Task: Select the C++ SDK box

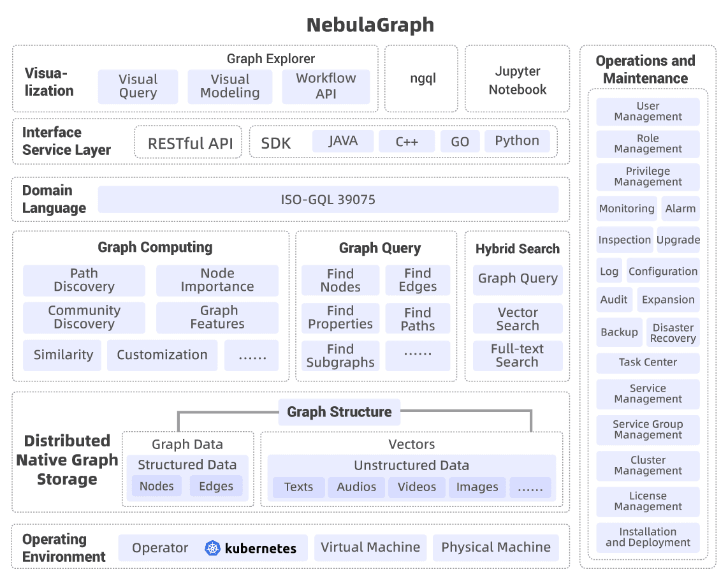Action: click(x=407, y=141)
